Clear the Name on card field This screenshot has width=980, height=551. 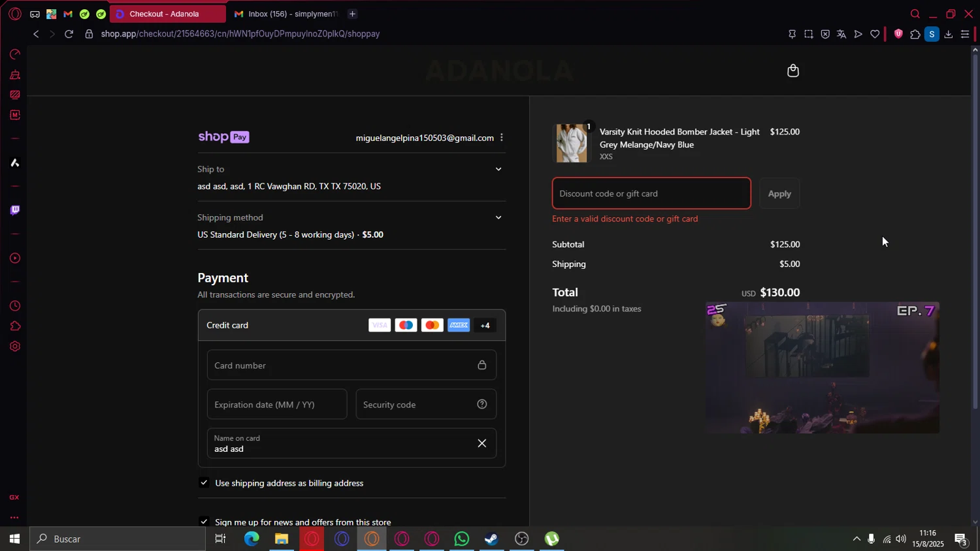[x=482, y=443]
